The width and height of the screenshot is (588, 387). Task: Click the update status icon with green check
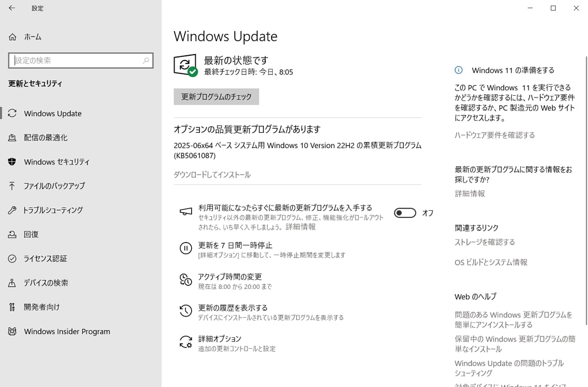[186, 66]
